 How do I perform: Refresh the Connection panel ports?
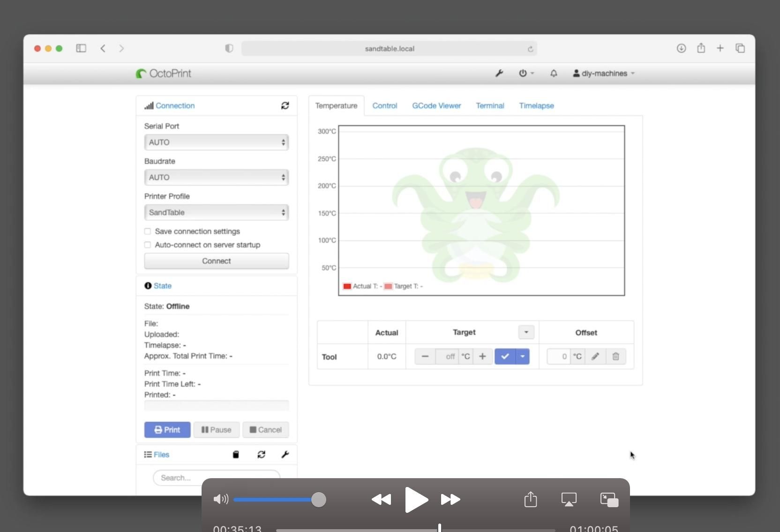tap(285, 105)
